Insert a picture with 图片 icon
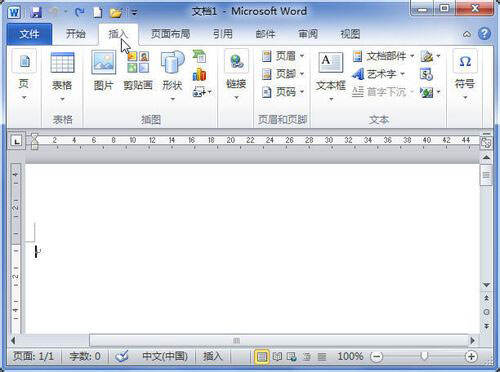Screen dimensions: 500x372 pos(103,71)
